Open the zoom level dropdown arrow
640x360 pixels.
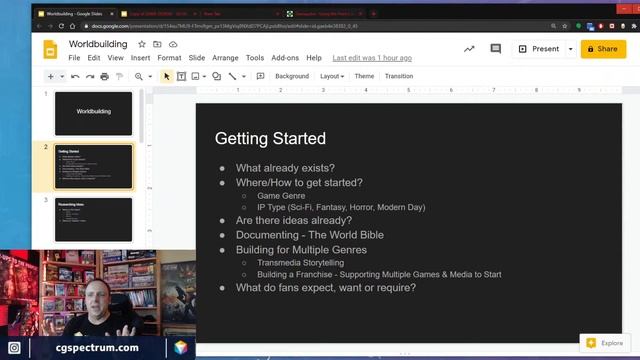[150, 76]
